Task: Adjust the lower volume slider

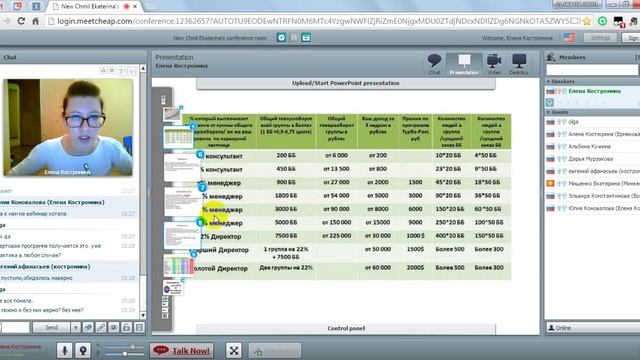Action: tap(124, 354)
